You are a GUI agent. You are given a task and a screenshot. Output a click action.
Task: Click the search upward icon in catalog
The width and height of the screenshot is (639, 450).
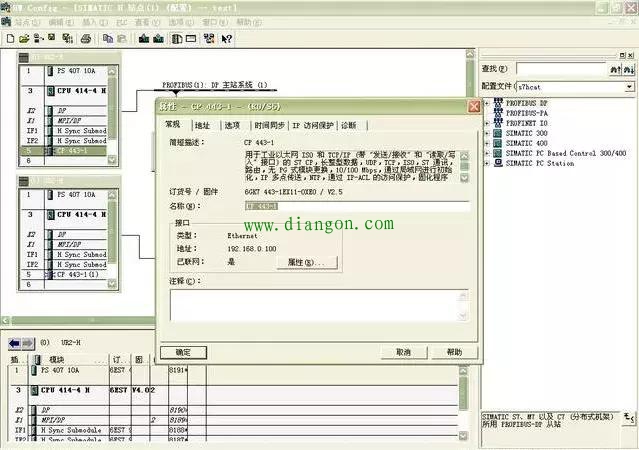pos(615,69)
